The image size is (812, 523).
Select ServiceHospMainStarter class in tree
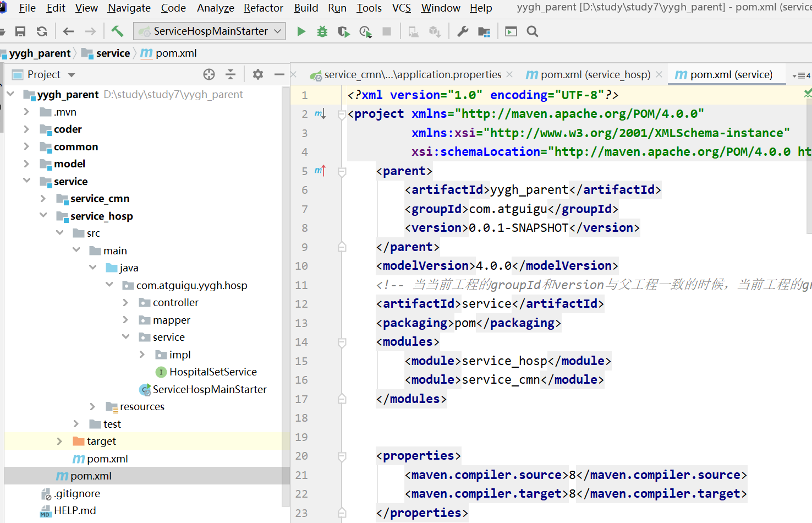point(210,389)
